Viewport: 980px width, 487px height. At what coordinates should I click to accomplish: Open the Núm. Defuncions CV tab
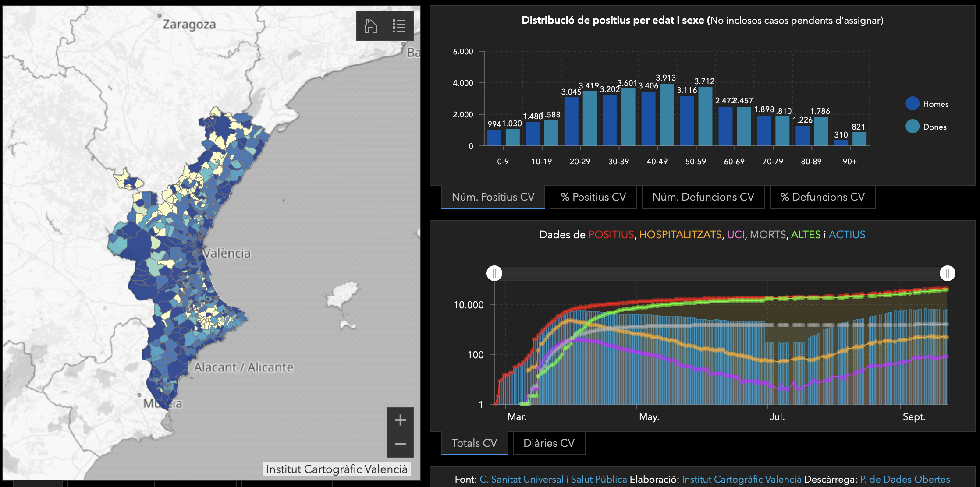(703, 197)
